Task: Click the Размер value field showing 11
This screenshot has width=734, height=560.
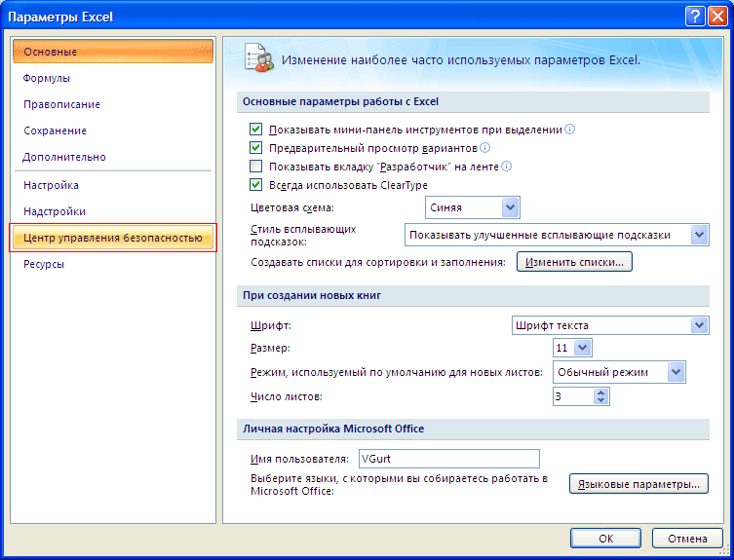Action: [563, 348]
